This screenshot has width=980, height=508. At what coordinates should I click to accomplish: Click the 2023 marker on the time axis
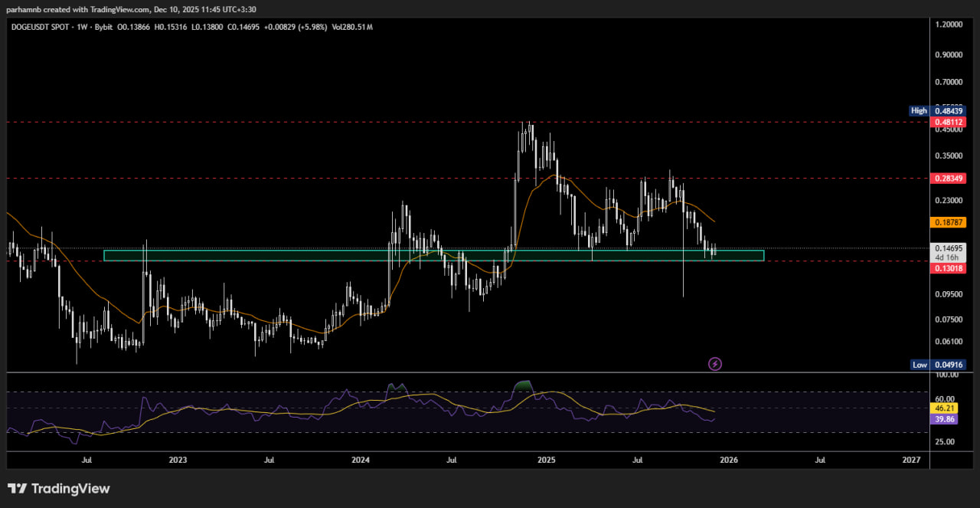click(x=178, y=460)
